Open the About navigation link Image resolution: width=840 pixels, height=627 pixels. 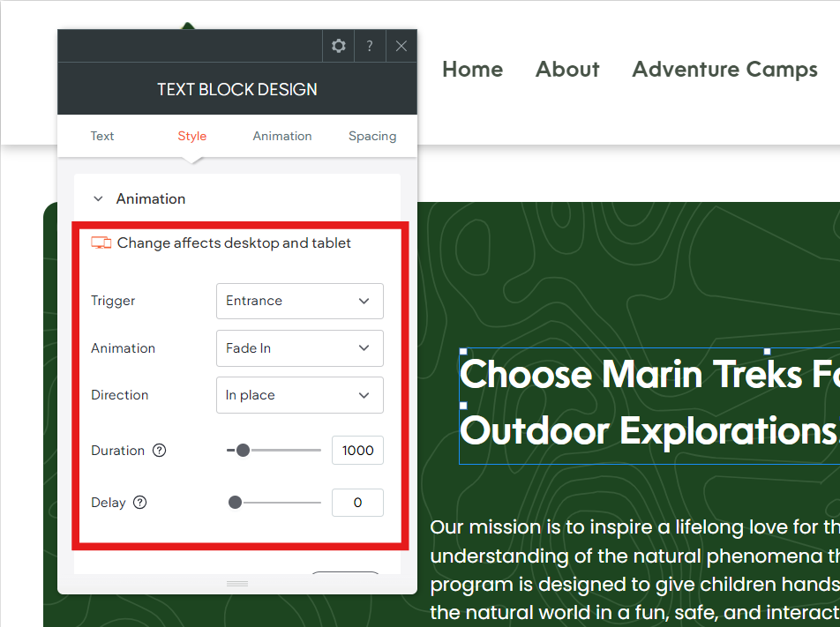tap(567, 69)
